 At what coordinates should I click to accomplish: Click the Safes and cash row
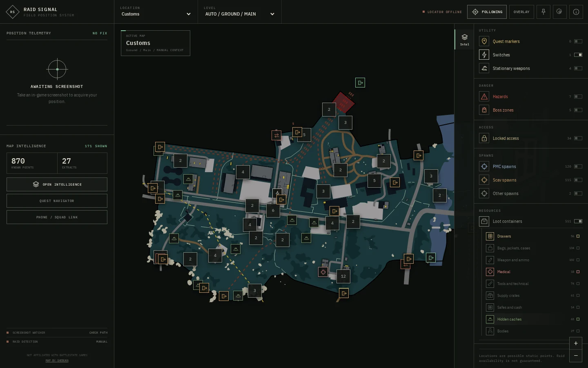(x=532, y=307)
